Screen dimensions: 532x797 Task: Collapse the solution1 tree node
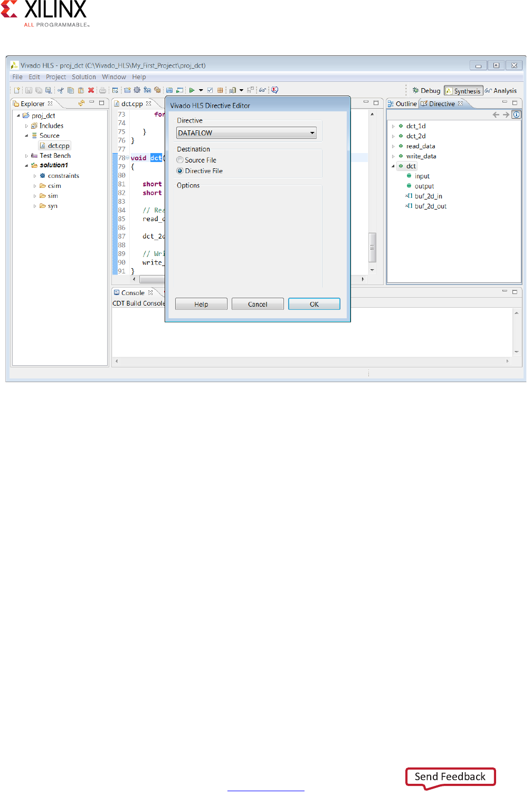coord(26,166)
